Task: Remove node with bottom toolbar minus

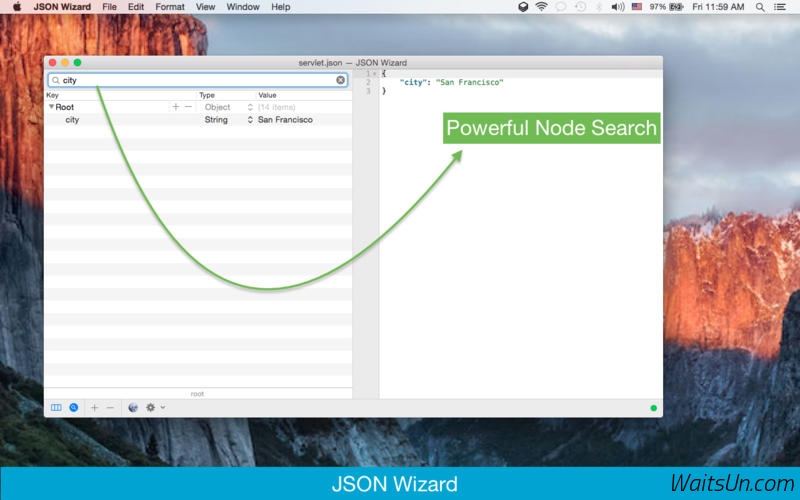Action: (x=110, y=407)
